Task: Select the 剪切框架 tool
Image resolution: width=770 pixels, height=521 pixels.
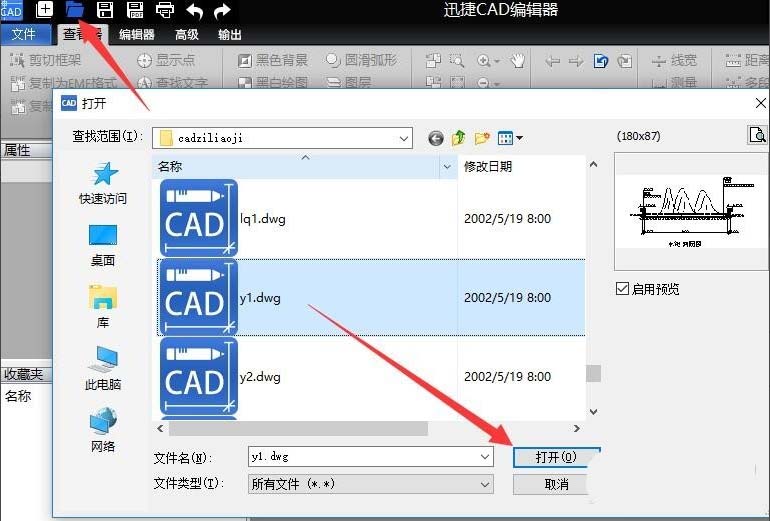Action: click(x=45, y=60)
